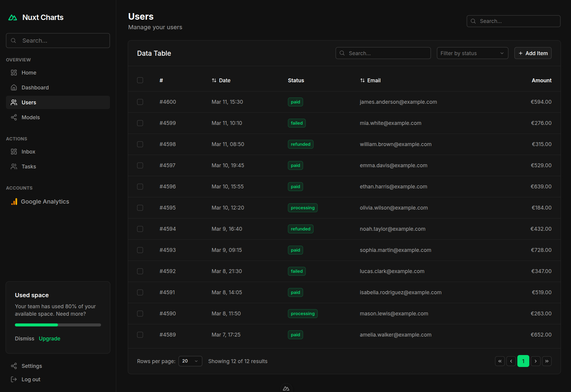
Task: Click the Users people icon in sidebar
Action: pos(14,102)
